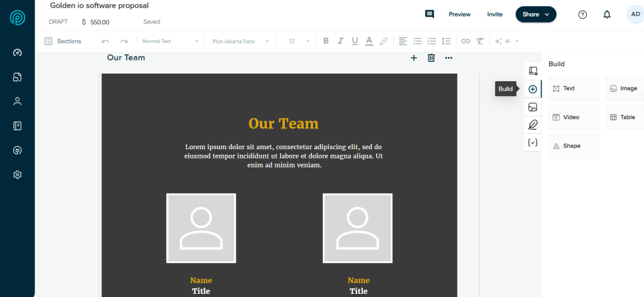The image size is (644, 297).
Task: Click the undo arrow
Action: 106,41
